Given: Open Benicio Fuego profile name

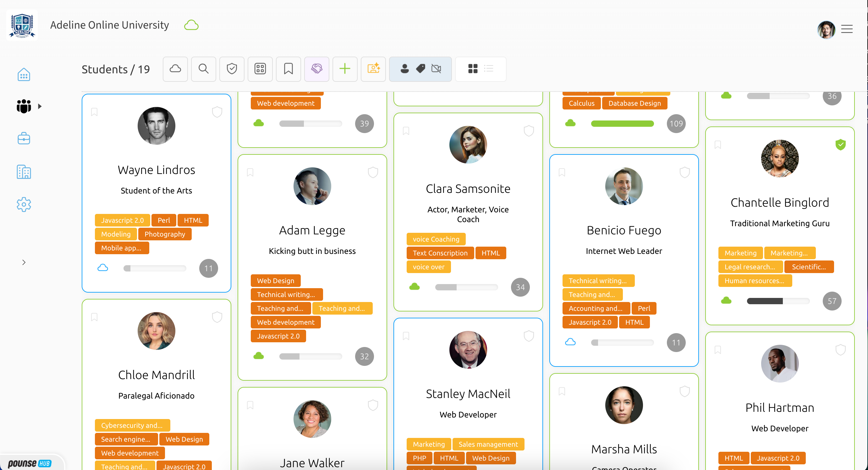Looking at the screenshot, I should tap(624, 230).
